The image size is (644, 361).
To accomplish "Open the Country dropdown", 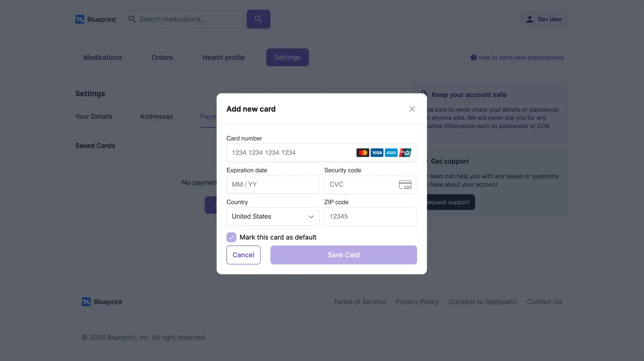I will coord(273,217).
